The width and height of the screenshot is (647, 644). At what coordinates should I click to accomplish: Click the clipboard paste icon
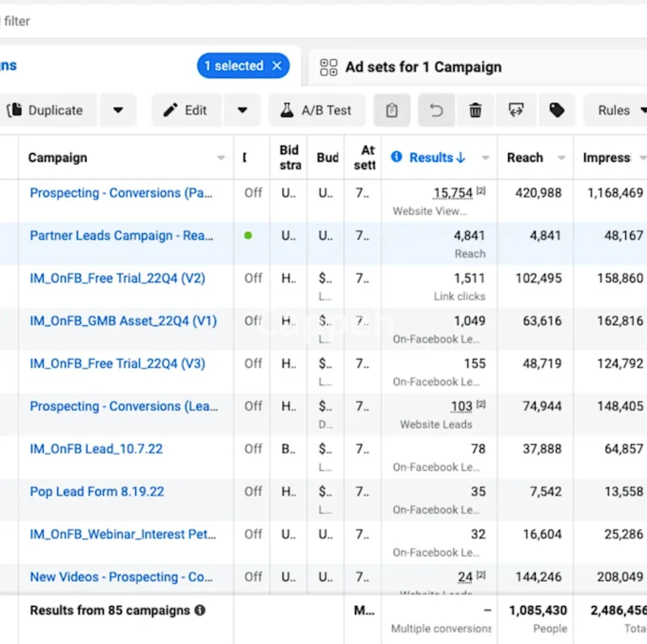pyautogui.click(x=392, y=110)
